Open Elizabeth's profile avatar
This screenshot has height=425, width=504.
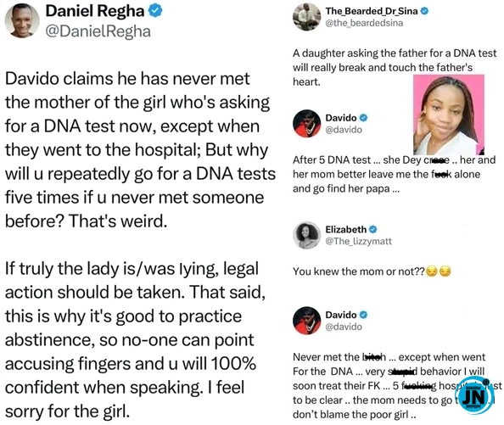click(306, 235)
